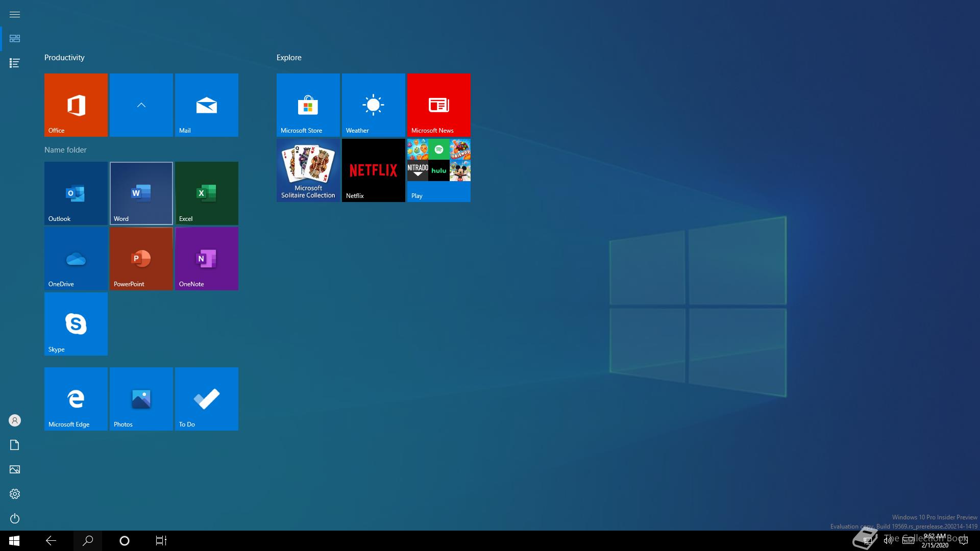Open Microsoft Solitaire Collection tile

[308, 170]
